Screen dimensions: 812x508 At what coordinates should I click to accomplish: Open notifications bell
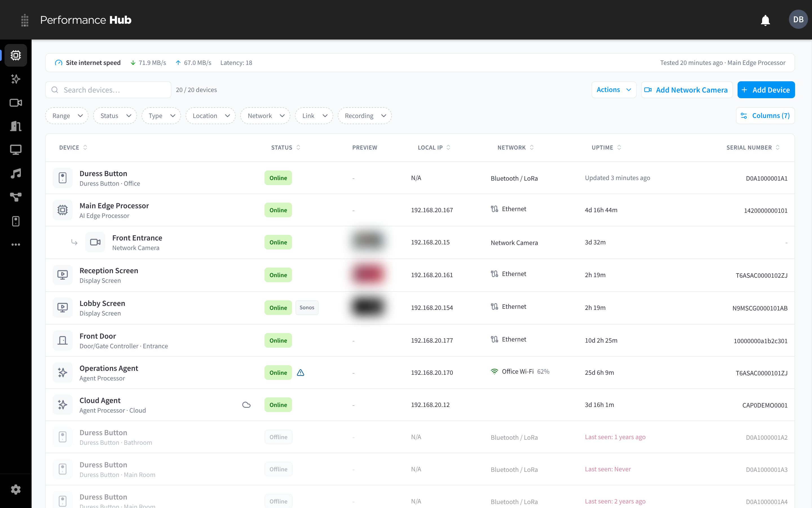765,20
